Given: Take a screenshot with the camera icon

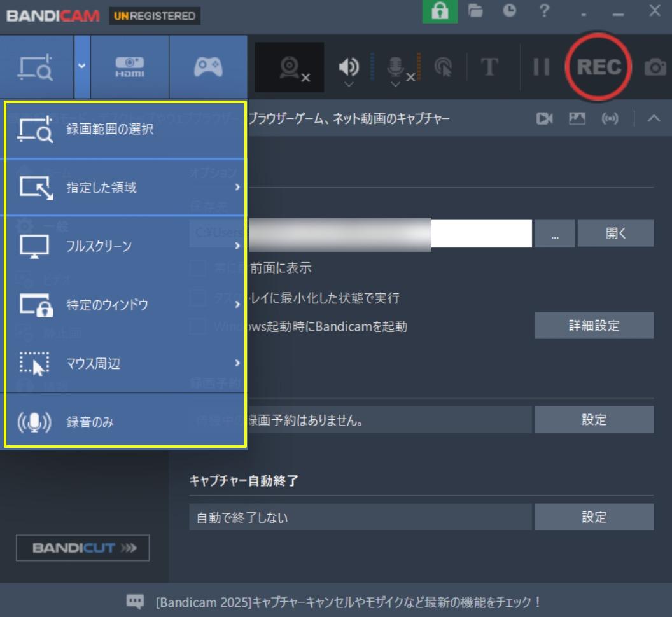Looking at the screenshot, I should pos(655,67).
